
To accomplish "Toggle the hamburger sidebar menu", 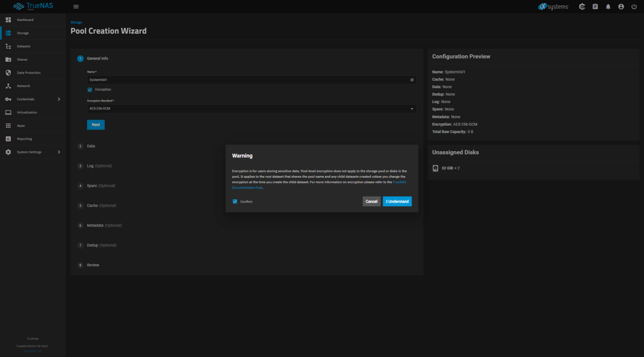I will (76, 6).
